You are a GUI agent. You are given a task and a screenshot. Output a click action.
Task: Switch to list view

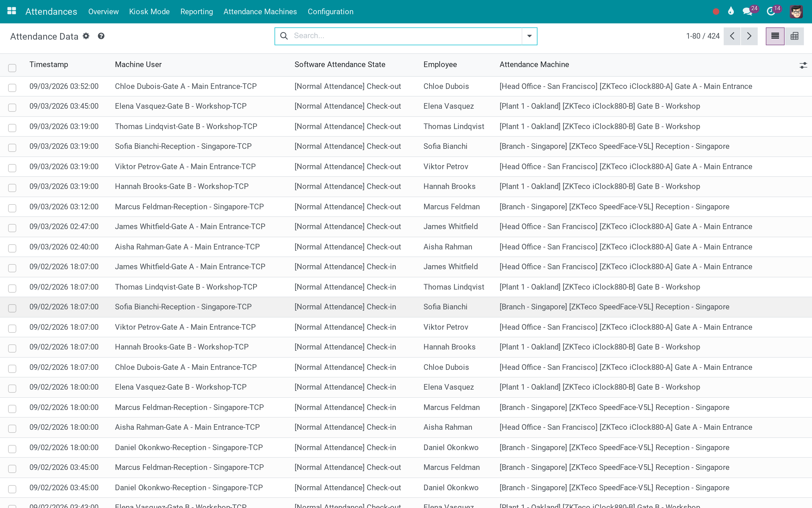click(775, 36)
